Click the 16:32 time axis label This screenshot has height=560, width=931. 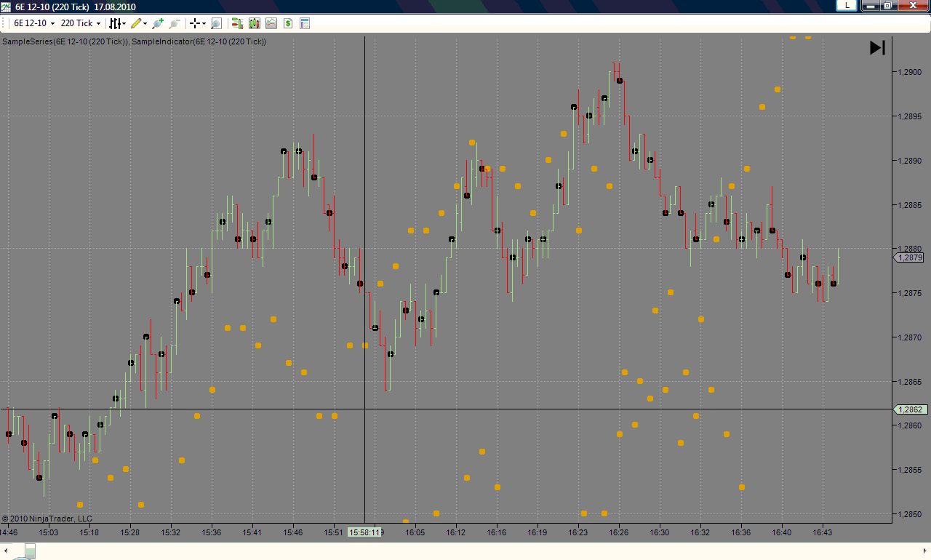coord(700,532)
